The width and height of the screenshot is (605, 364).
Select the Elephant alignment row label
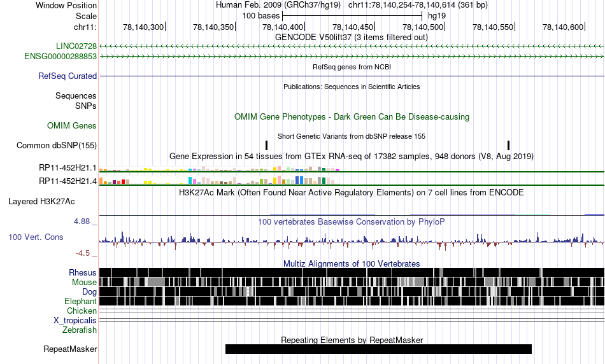[x=80, y=302]
